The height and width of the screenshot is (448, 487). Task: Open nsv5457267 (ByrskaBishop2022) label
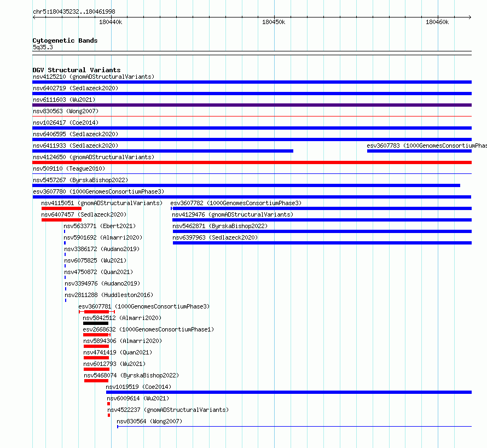[x=80, y=180]
